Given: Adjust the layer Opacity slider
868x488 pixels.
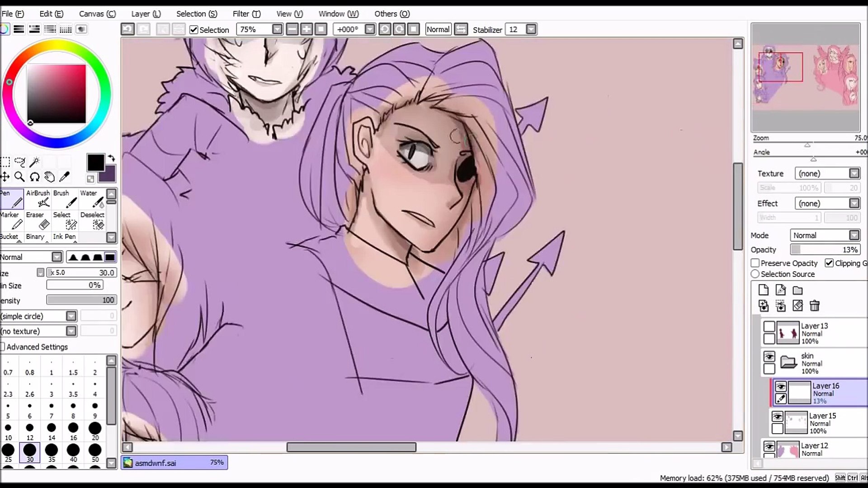Looking at the screenshot, I should (x=825, y=250).
